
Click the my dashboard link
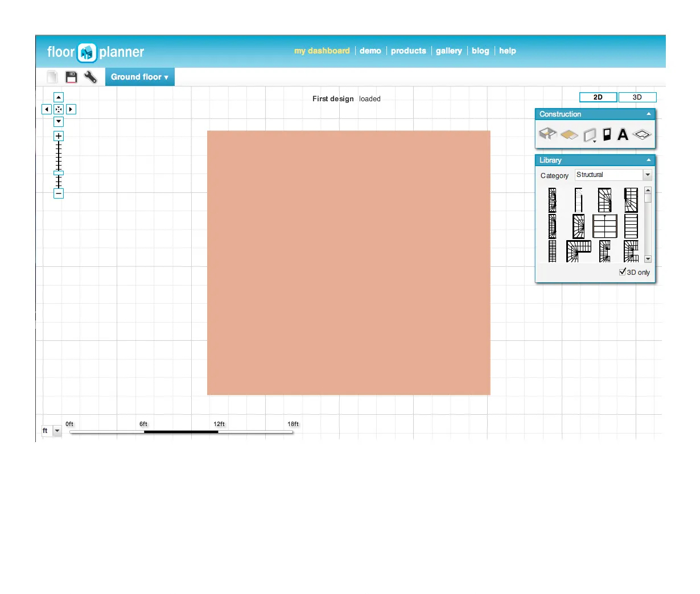point(322,51)
